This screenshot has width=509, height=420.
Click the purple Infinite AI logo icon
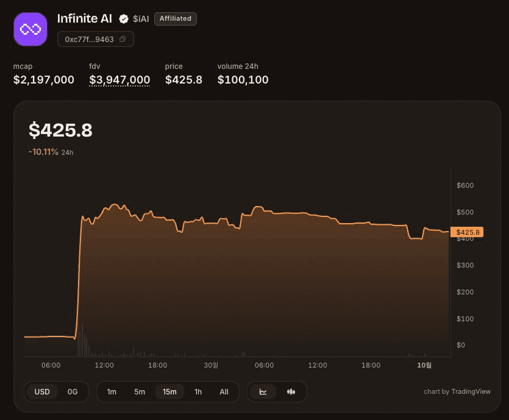click(30, 29)
